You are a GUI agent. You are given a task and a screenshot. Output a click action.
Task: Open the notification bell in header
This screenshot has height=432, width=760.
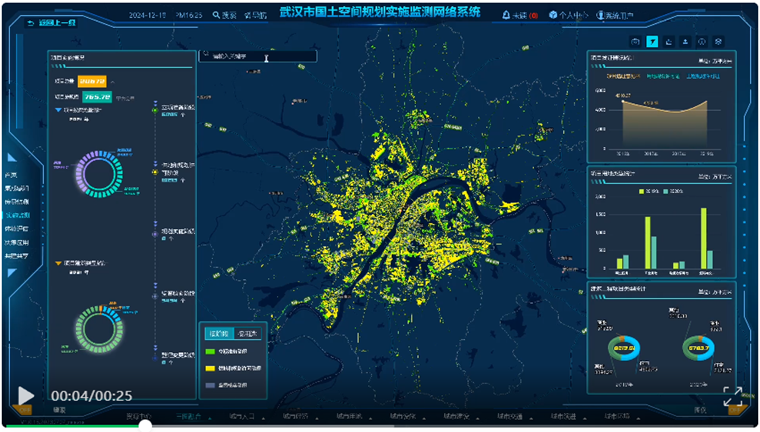click(506, 16)
